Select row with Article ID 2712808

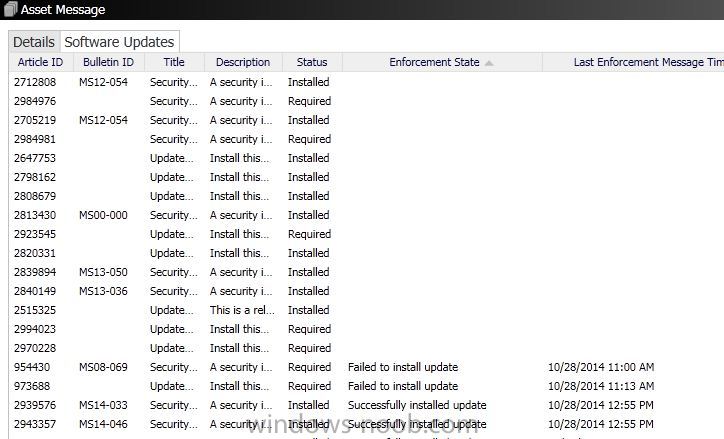(x=367, y=82)
